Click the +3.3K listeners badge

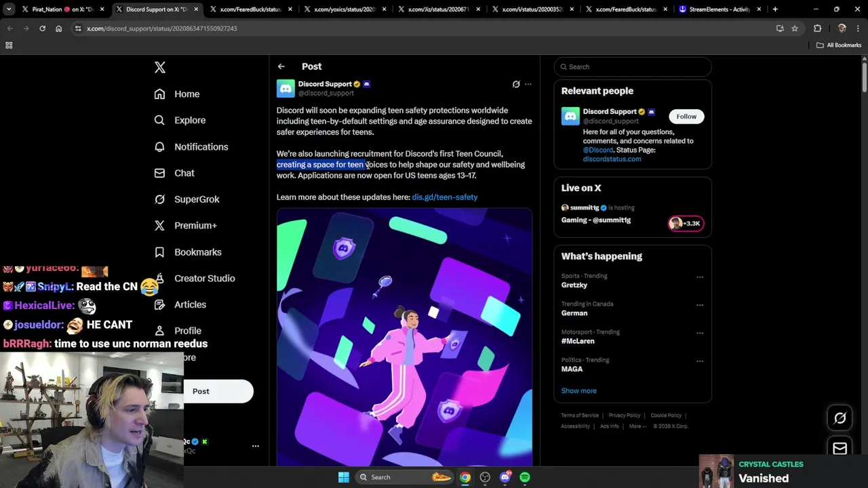point(686,224)
